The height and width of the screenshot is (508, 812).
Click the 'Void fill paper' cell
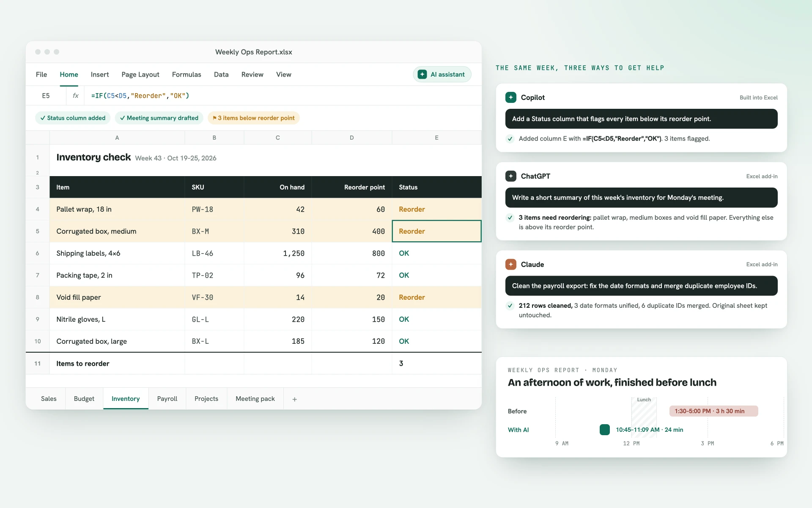(x=117, y=297)
